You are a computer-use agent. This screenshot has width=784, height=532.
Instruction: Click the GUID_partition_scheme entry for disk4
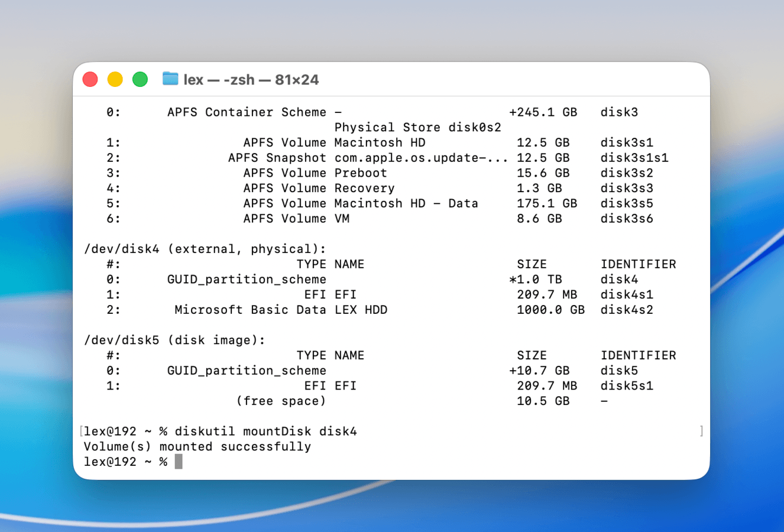pos(247,279)
